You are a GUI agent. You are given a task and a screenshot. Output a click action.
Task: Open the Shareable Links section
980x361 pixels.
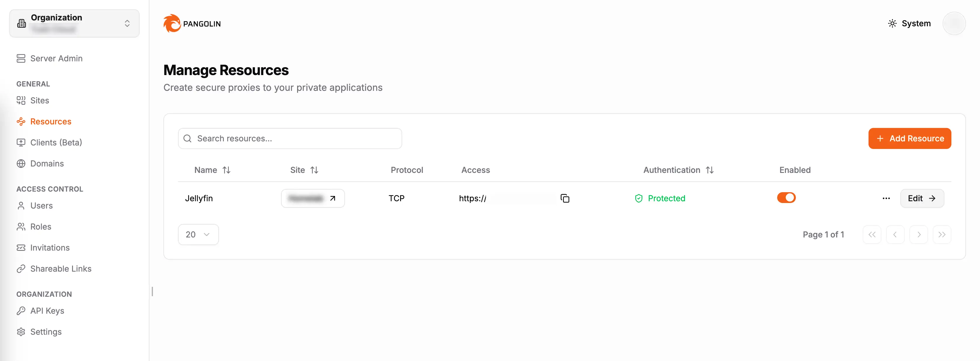pyautogui.click(x=60, y=268)
